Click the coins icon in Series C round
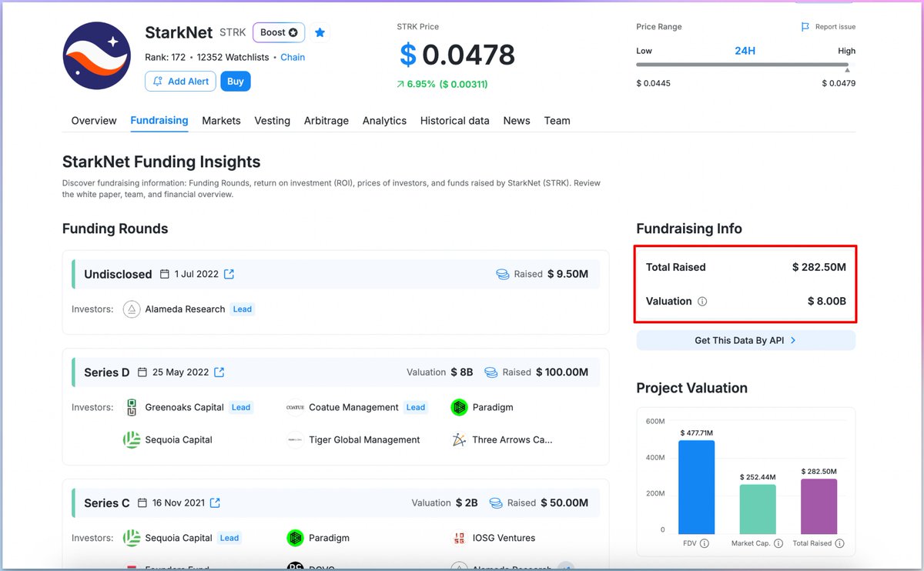The width and height of the screenshot is (924, 571). 496,503
